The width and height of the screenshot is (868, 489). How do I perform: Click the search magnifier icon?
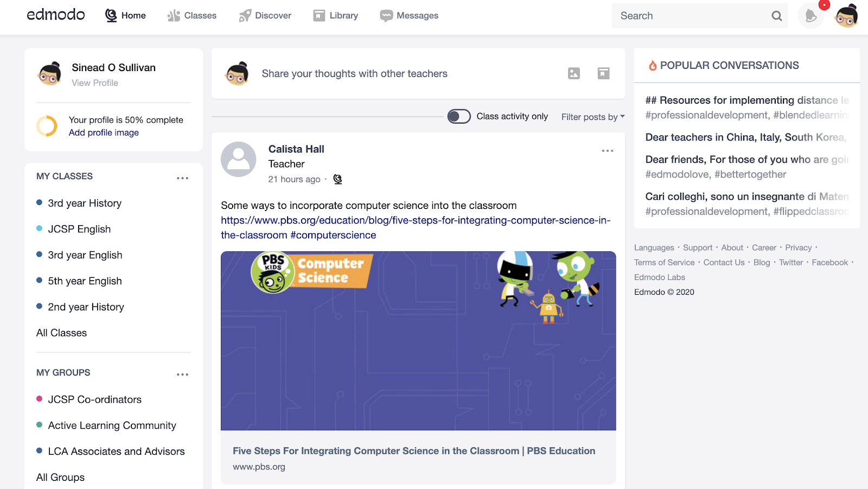coord(777,16)
